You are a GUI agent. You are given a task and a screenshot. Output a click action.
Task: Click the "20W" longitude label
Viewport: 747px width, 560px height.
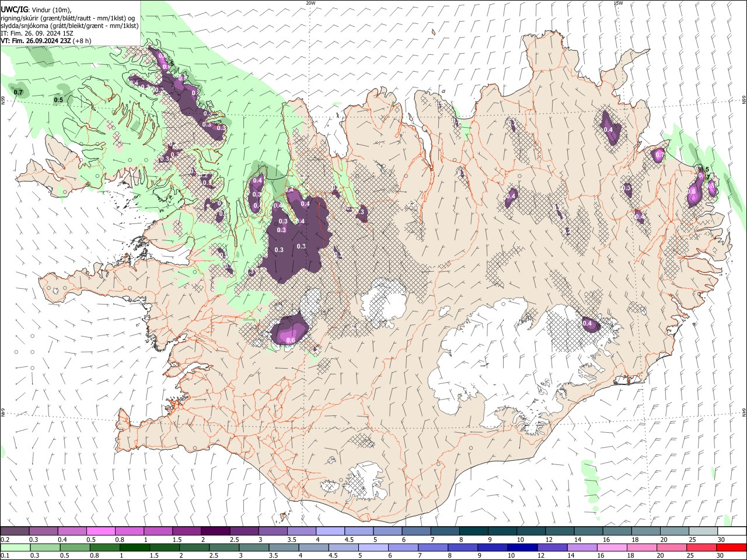pyautogui.click(x=310, y=3)
